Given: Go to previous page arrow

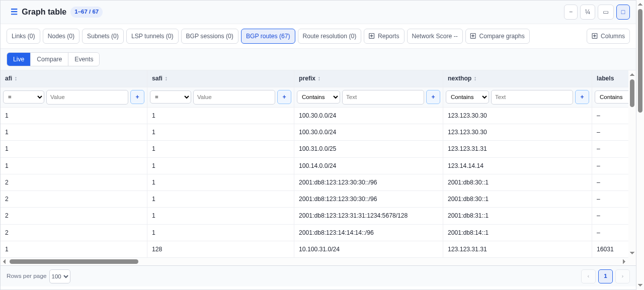Looking at the screenshot, I should [588, 276].
